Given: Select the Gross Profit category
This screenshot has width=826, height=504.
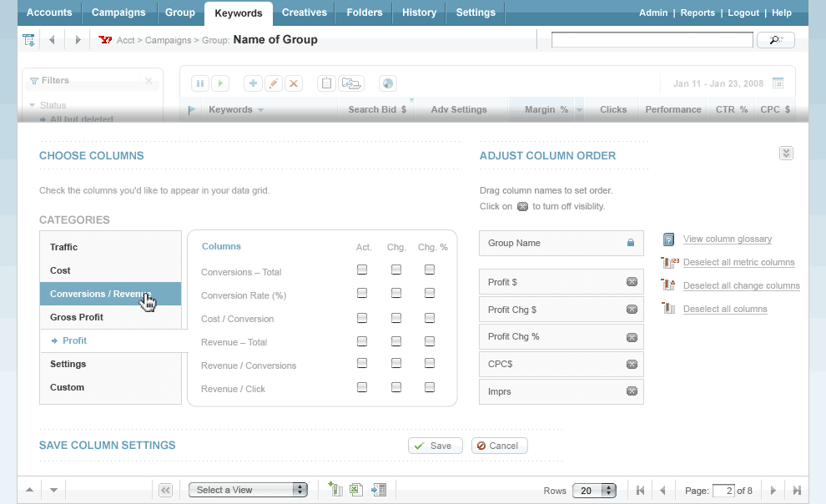Looking at the screenshot, I should click(77, 317).
